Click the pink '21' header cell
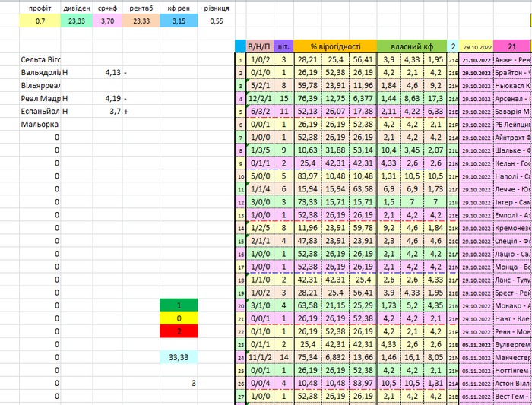532x405 pixels. pos(511,46)
